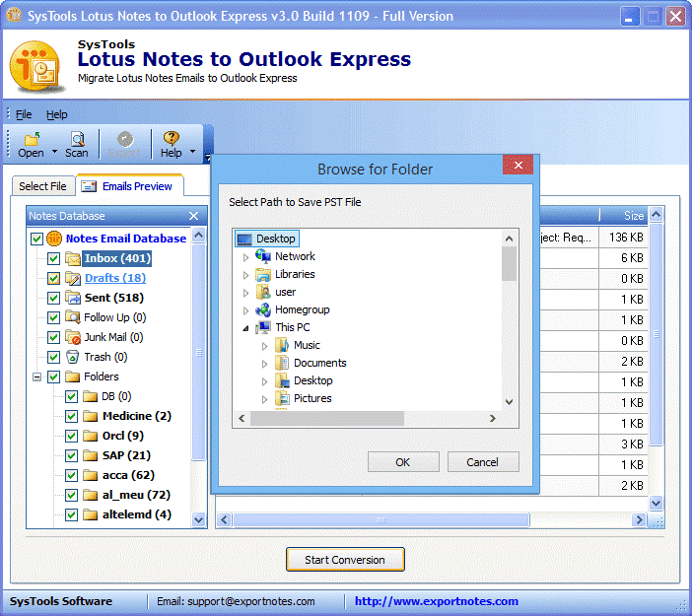
Task: Collapse the Folders tree node
Action: click(x=37, y=376)
